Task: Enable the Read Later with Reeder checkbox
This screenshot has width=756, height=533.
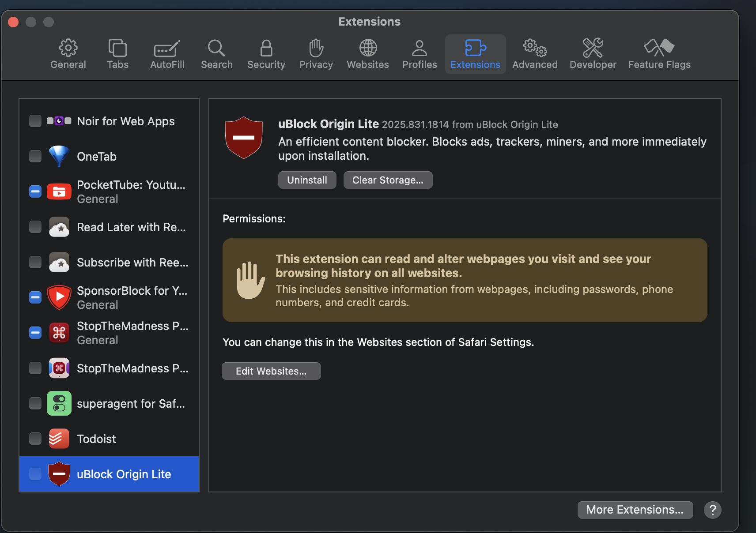Action: [35, 227]
